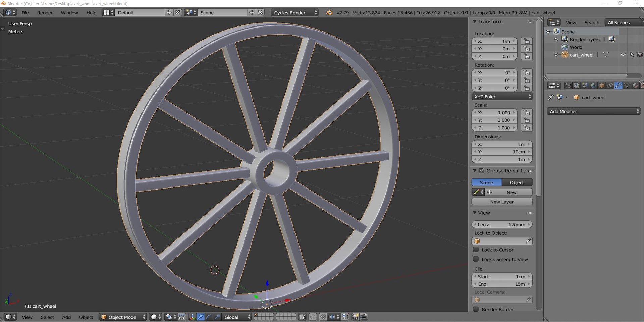Open the Add Modifier dropdown
Screen dimensions: 644x322
(x=594, y=111)
